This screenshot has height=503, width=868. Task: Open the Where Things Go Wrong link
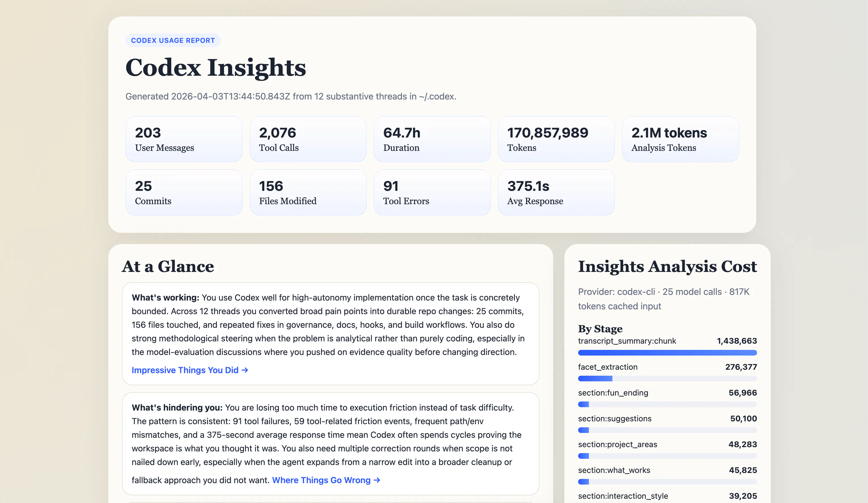(326, 480)
